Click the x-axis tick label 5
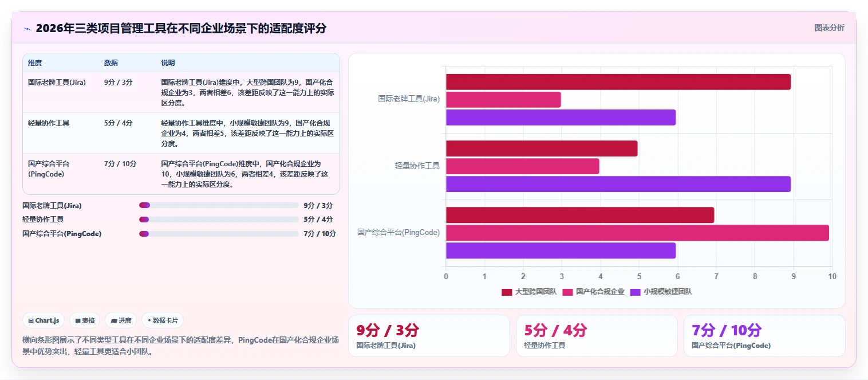 click(x=639, y=276)
